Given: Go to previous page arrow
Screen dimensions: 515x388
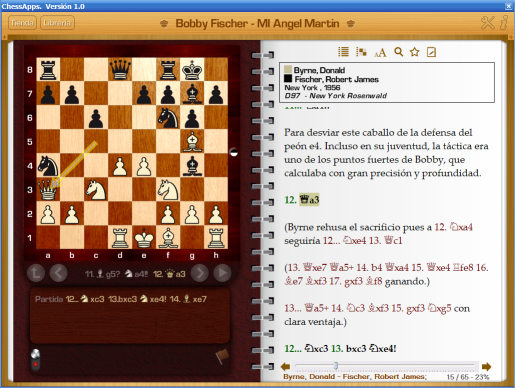Looking at the screenshot, I should point(285,367).
